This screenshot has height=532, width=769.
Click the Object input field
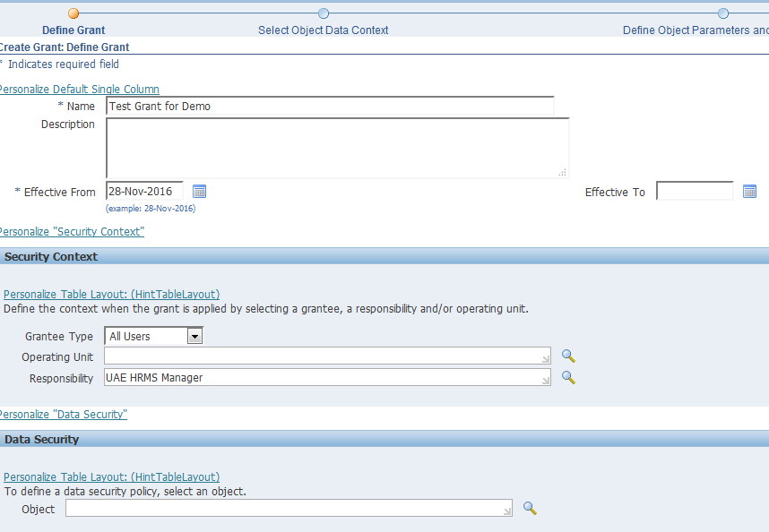coord(289,508)
